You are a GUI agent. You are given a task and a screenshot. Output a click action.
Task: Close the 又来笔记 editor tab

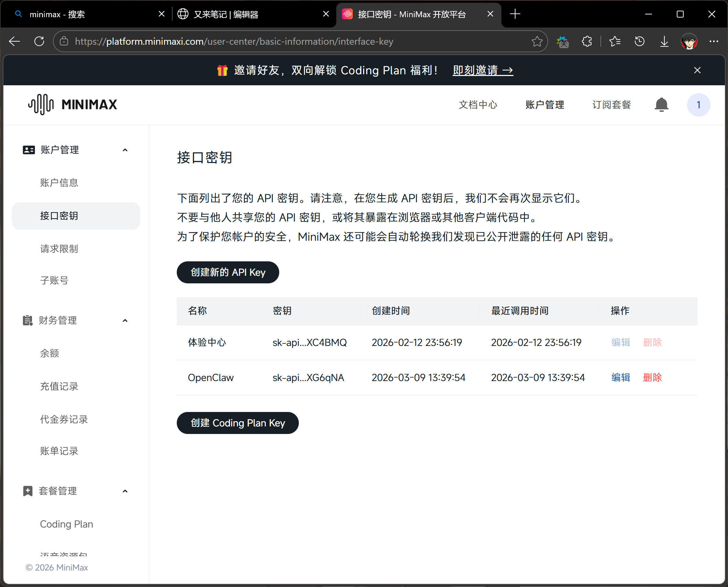tap(326, 14)
